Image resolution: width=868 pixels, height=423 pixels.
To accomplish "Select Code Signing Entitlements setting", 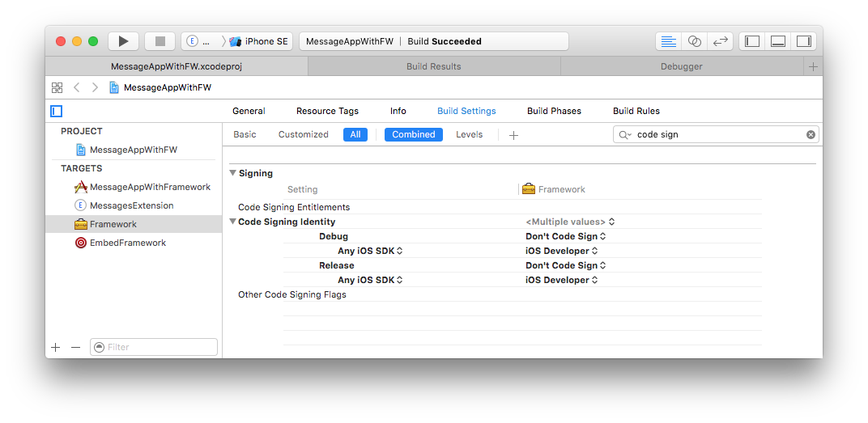I will coord(294,207).
